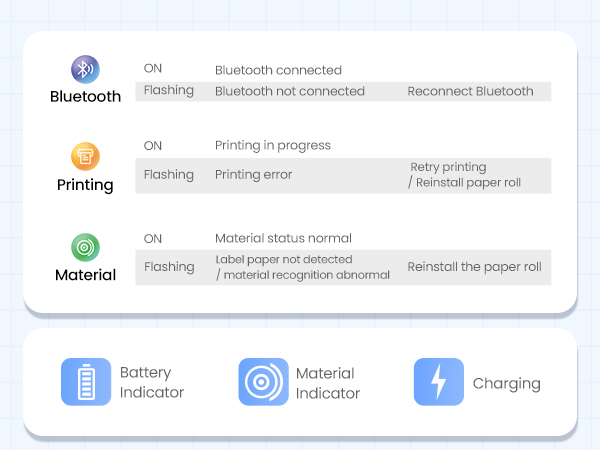Click Reinstall the paper roll text
Viewport: 600px width, 450px height.
tap(474, 267)
